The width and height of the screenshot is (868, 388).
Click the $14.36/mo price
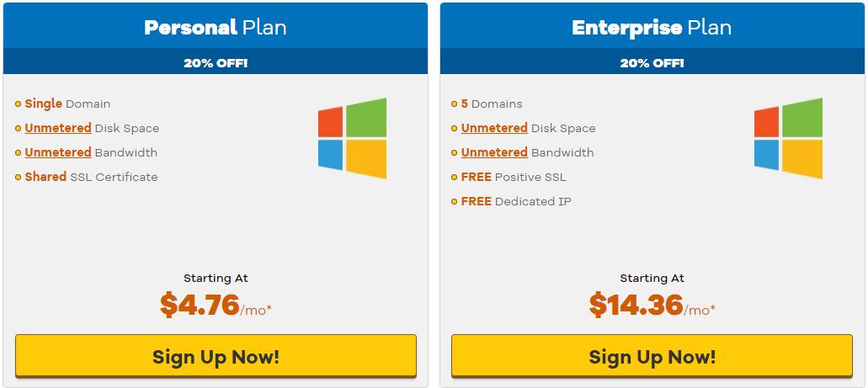point(652,305)
